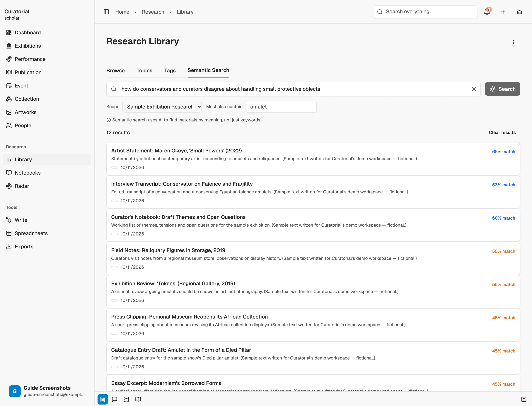This screenshot has width=532, height=406.
Task: Click the plus create icon
Action: (x=503, y=12)
